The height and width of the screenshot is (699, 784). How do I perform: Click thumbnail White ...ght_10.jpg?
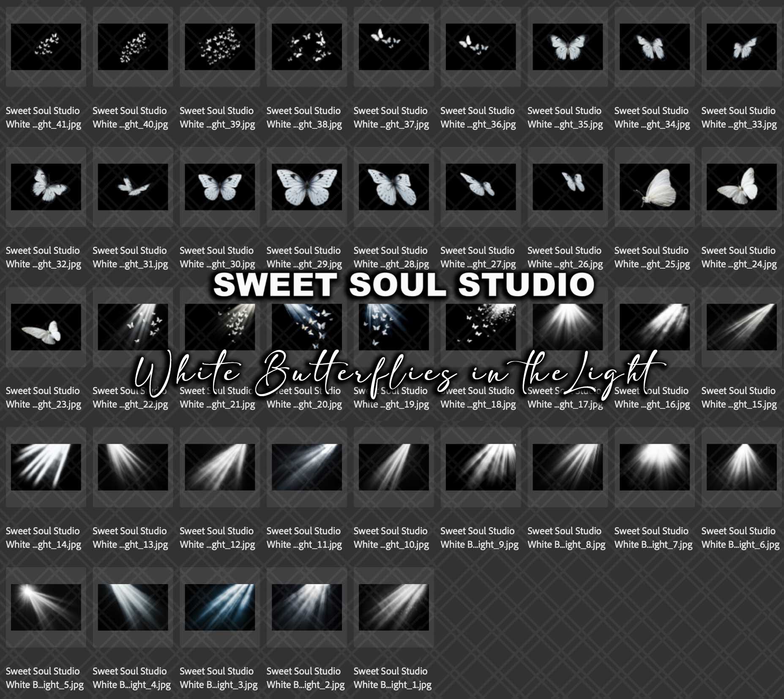(x=394, y=467)
